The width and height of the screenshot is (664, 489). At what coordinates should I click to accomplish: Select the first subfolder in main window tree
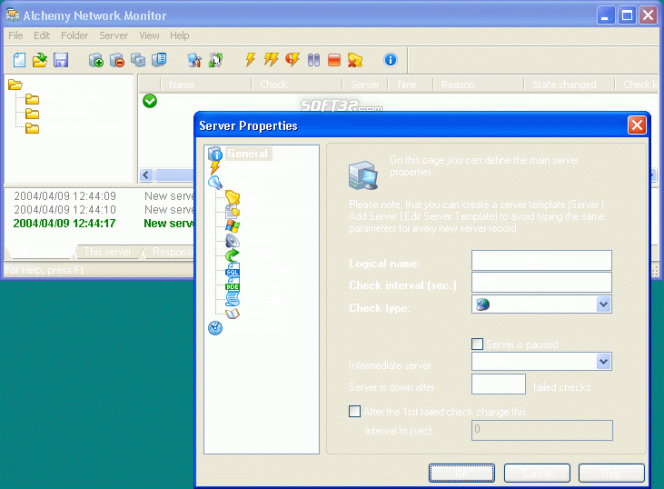pyautogui.click(x=32, y=99)
